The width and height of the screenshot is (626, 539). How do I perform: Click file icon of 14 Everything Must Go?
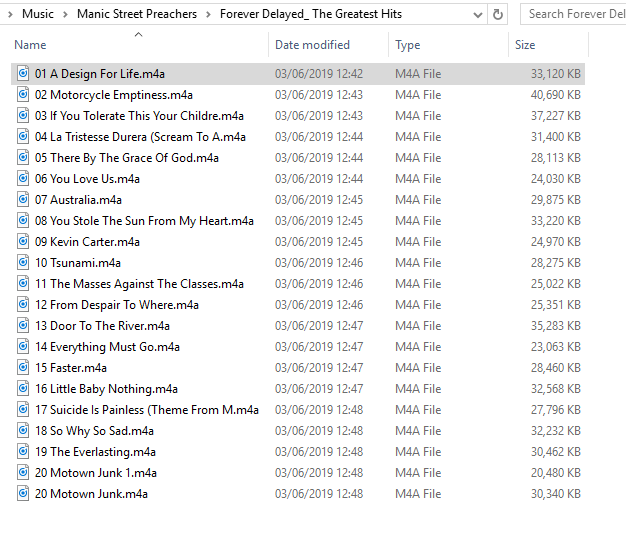coord(23,347)
